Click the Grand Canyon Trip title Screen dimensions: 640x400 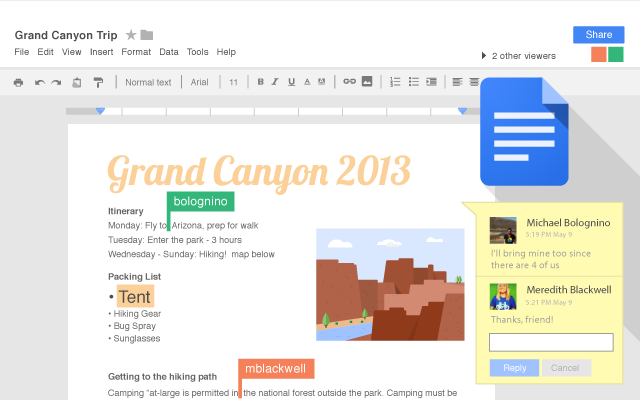[66, 35]
